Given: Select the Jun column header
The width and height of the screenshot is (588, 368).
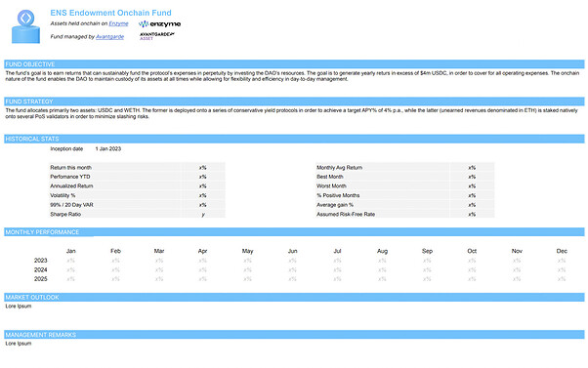Looking at the screenshot, I should pos(292,251).
